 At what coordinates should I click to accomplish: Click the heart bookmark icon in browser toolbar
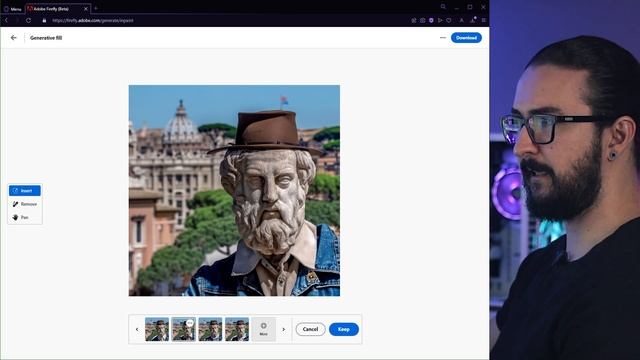(x=449, y=20)
